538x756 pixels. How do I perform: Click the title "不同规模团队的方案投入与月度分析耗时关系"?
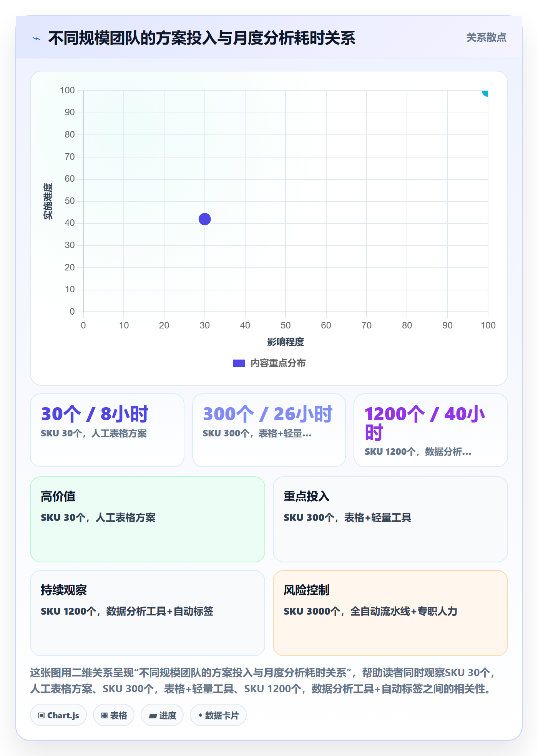(202, 38)
